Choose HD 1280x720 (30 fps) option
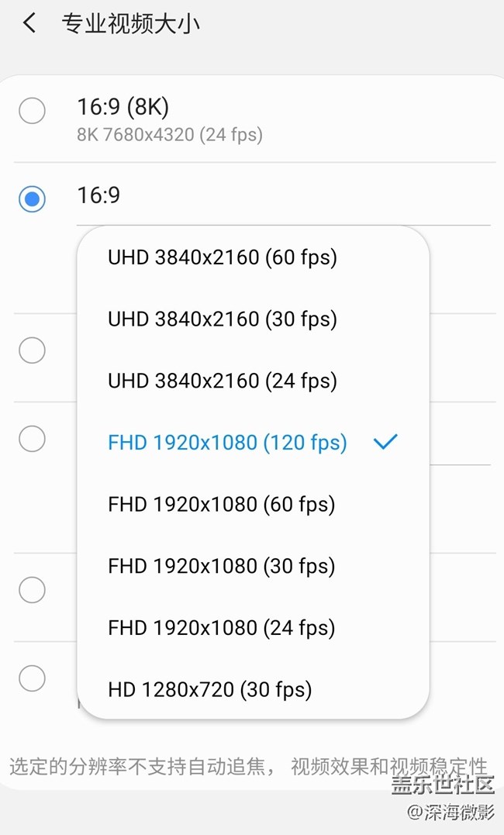504x835 pixels. (x=208, y=689)
